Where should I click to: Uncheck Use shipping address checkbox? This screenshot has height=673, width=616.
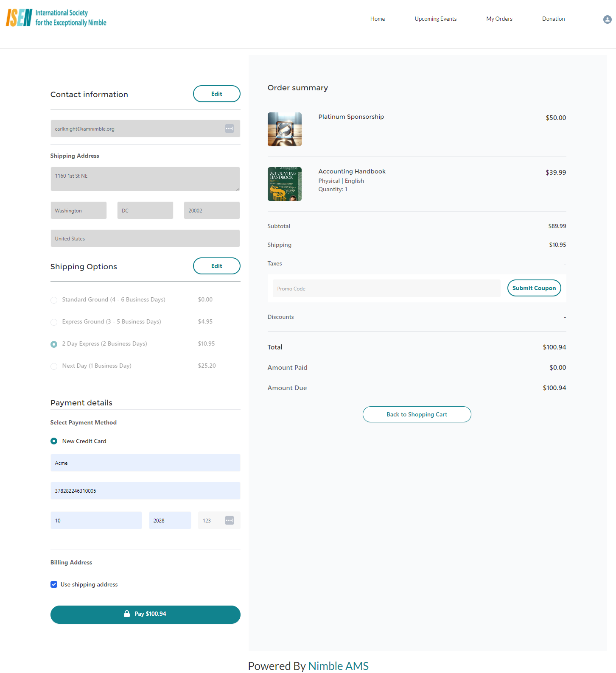(x=54, y=584)
